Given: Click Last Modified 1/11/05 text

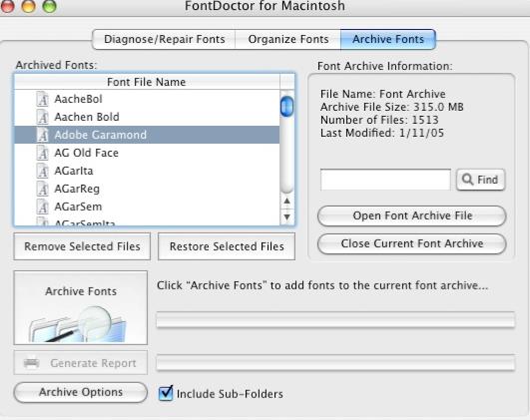Looking at the screenshot, I should (x=382, y=133).
